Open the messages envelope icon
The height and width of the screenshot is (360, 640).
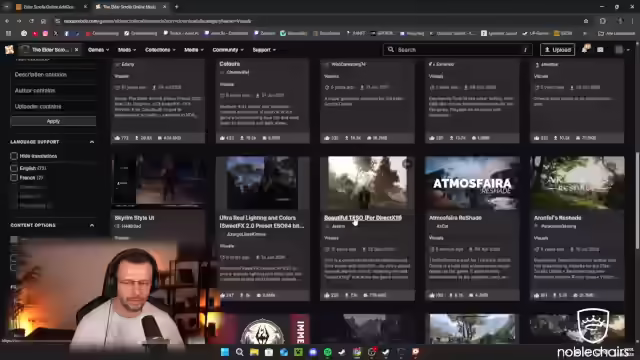[600, 50]
